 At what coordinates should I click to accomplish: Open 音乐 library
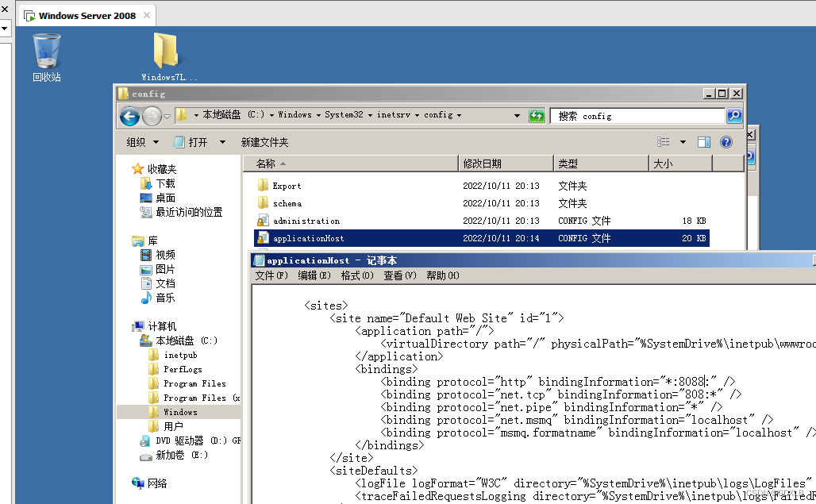click(x=165, y=298)
